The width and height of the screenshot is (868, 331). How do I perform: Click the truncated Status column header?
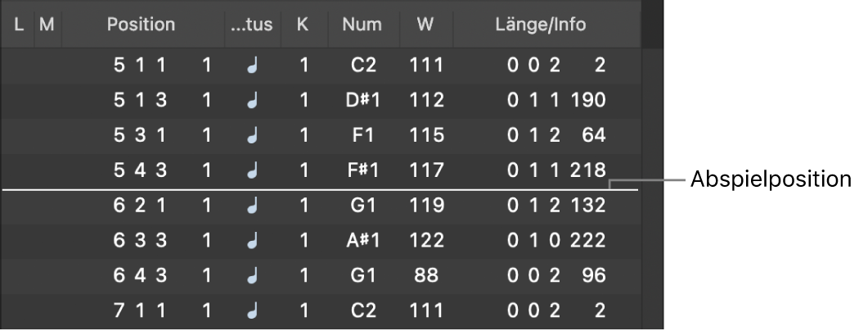252,25
